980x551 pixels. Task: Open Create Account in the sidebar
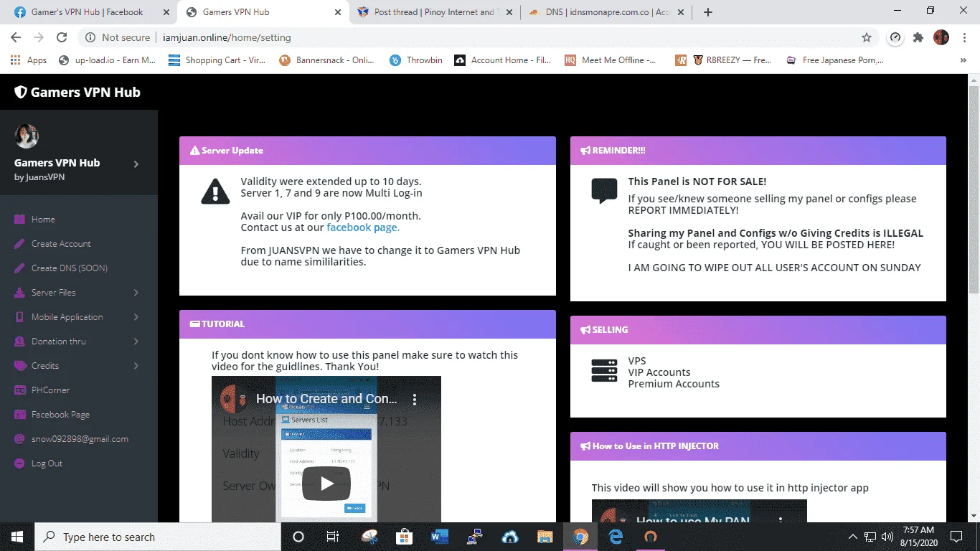click(61, 244)
